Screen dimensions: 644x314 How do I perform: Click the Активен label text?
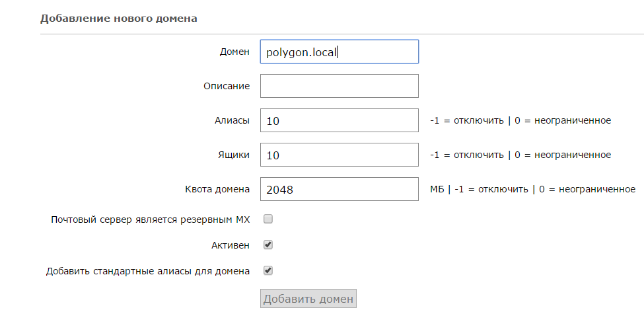coord(231,245)
